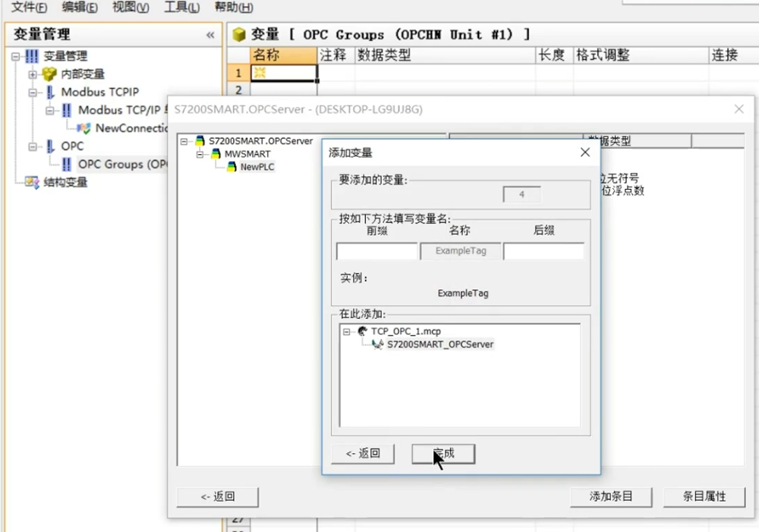This screenshot has height=532, width=759.
Task: Click the 后缀 suffix input field
Action: click(x=543, y=251)
